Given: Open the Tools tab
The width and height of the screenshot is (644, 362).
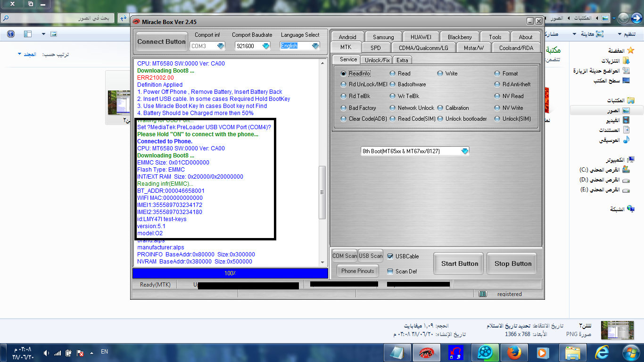Looking at the screenshot, I should (495, 37).
